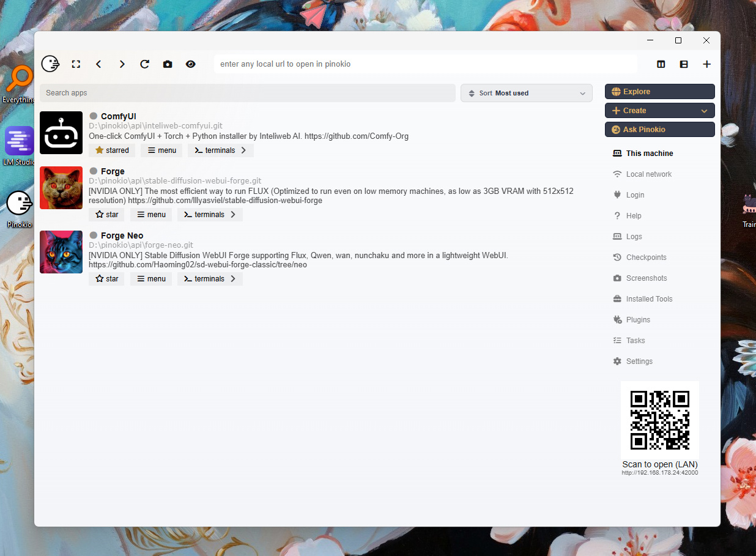
Task: Click the Search apps field
Action: [x=248, y=93]
